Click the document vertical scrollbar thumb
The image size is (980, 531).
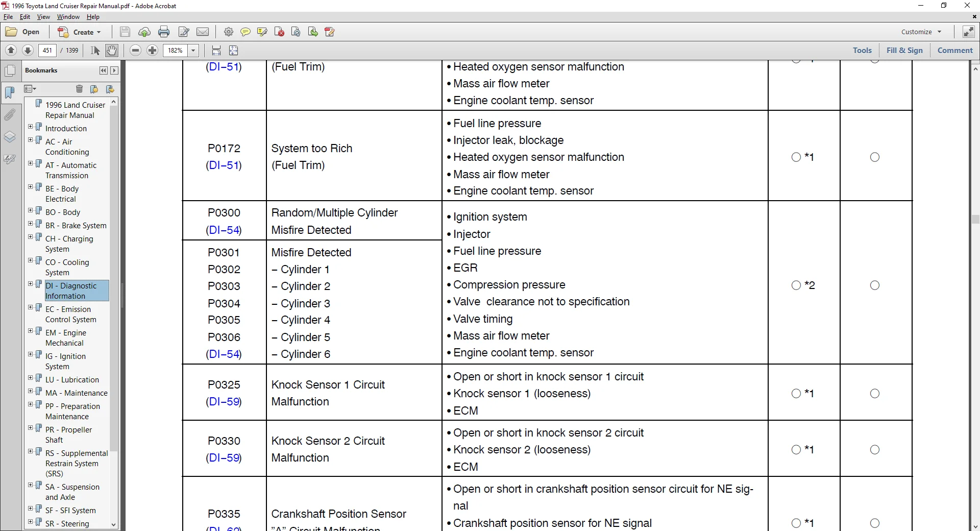pos(975,220)
